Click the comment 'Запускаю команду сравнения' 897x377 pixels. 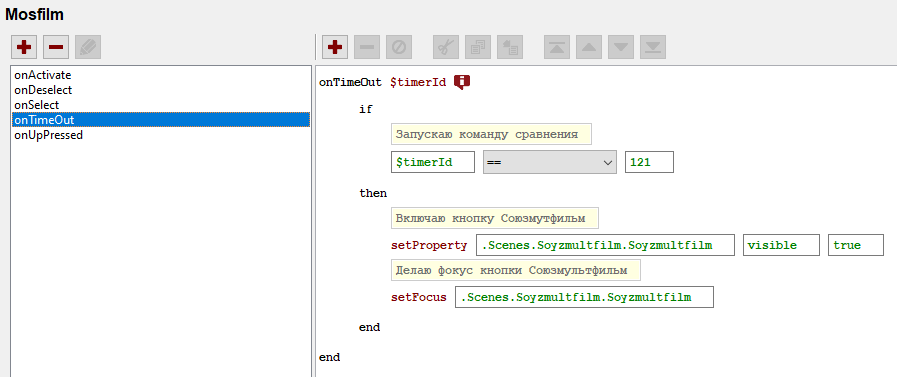(491, 135)
